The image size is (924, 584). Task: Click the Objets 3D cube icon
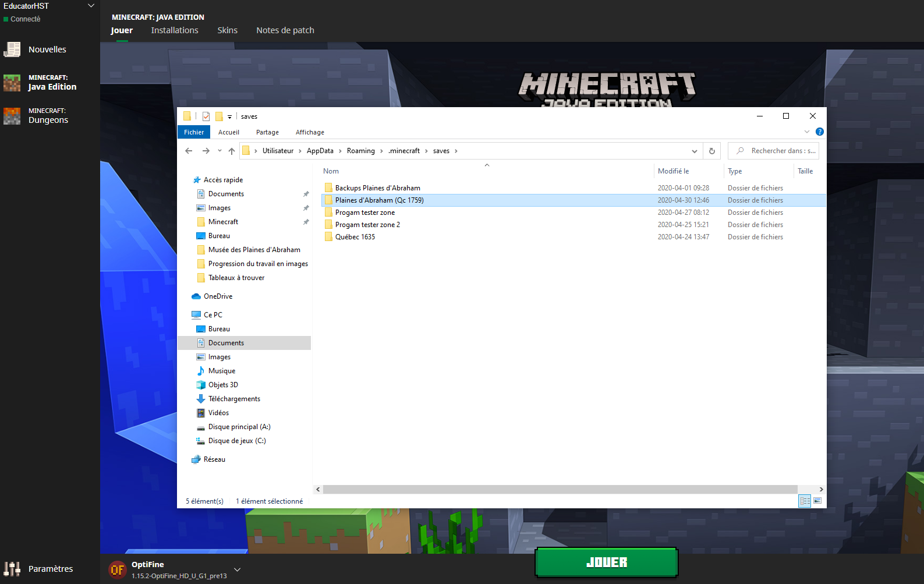point(201,385)
